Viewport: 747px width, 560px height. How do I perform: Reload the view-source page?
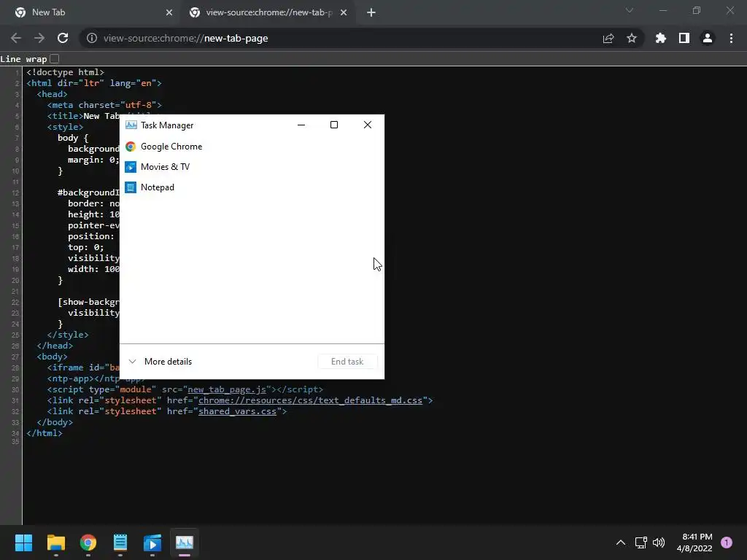click(x=63, y=38)
